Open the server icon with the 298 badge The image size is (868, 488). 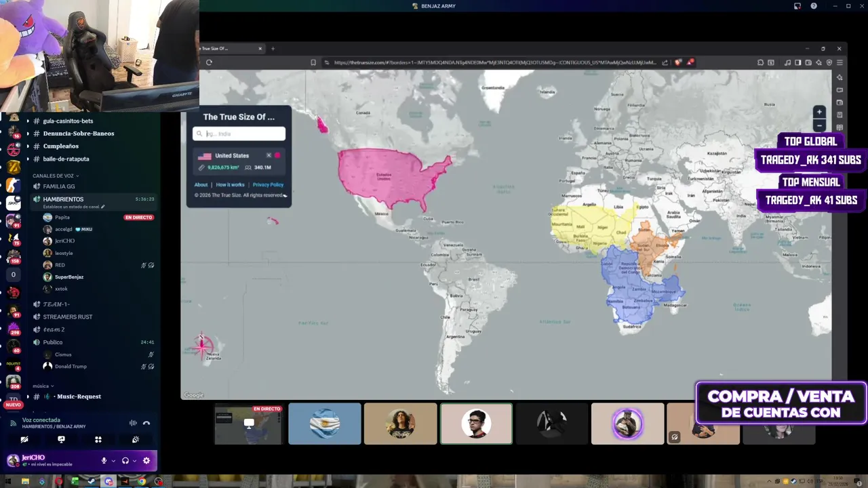coord(14,328)
